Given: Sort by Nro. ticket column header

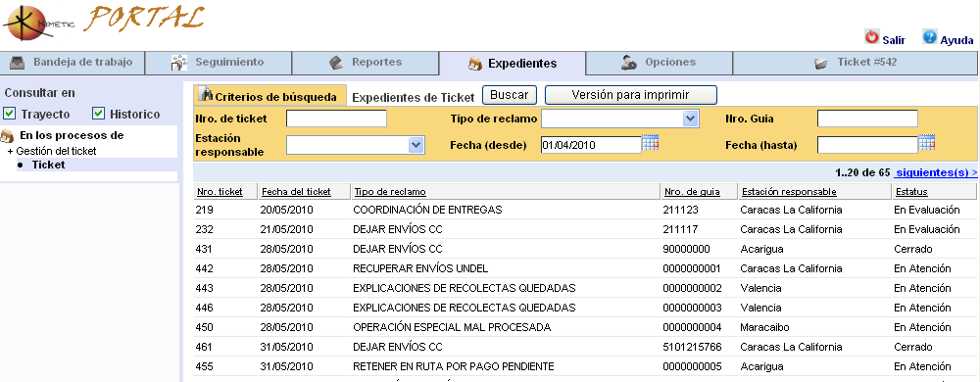Looking at the screenshot, I should coord(220,192).
